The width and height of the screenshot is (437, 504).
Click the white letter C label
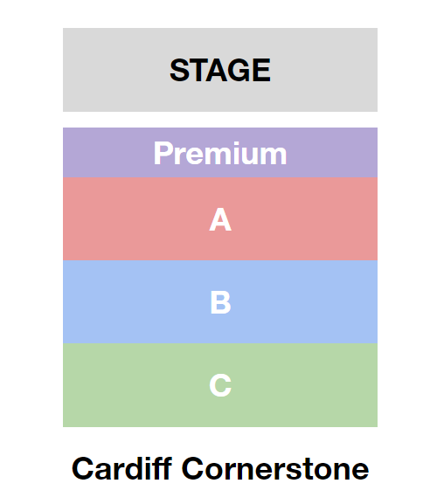tap(220, 385)
